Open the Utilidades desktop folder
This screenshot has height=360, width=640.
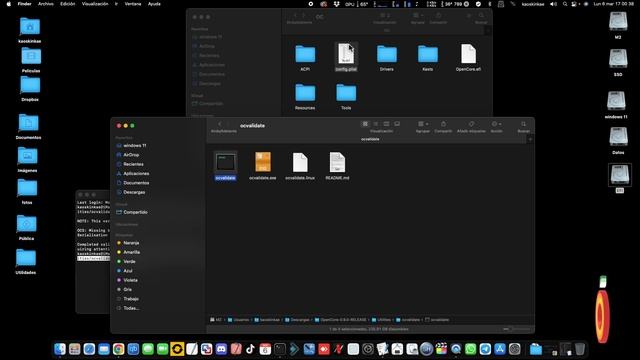pos(26,261)
